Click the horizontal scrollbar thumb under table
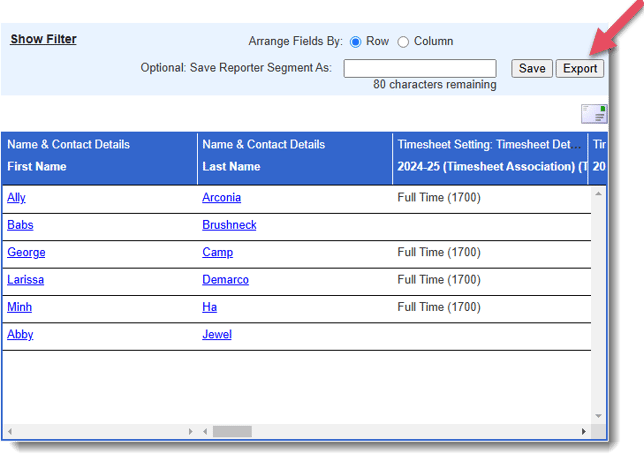 (x=232, y=432)
